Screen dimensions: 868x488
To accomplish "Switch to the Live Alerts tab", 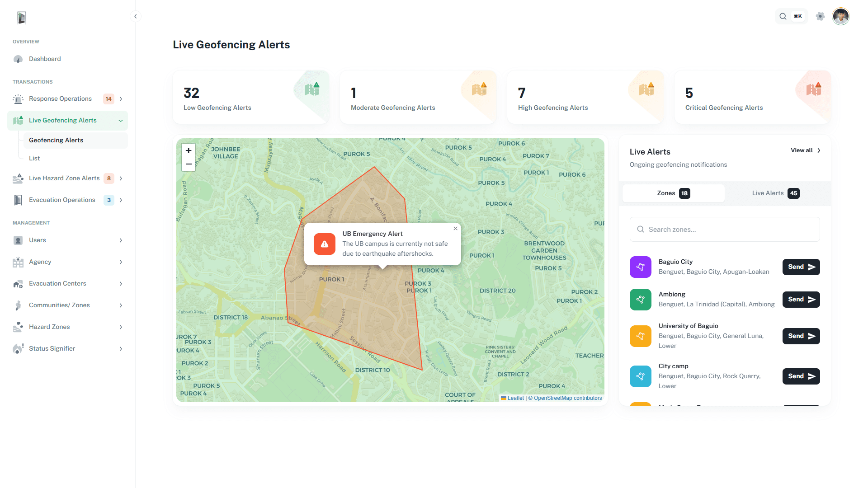I will coord(776,193).
